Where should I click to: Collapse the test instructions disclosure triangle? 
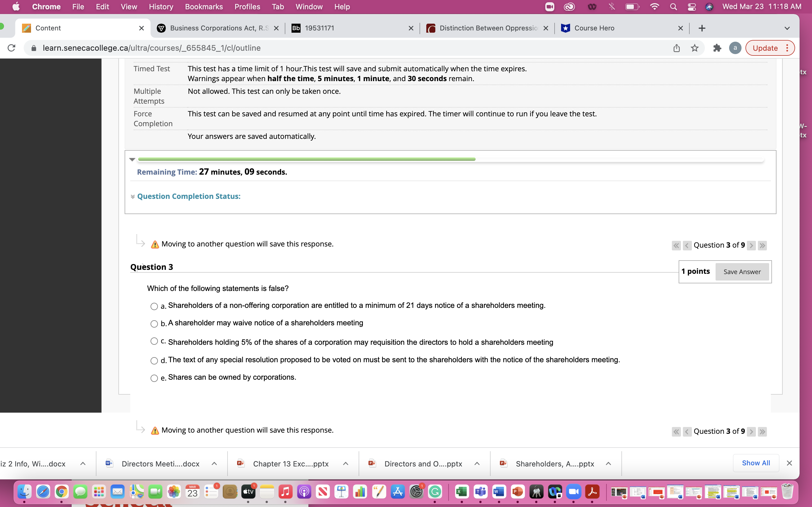133,159
